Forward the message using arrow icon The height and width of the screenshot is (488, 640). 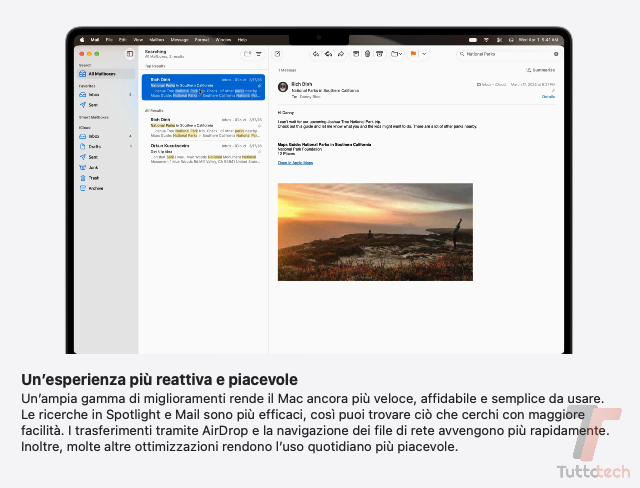(x=341, y=54)
